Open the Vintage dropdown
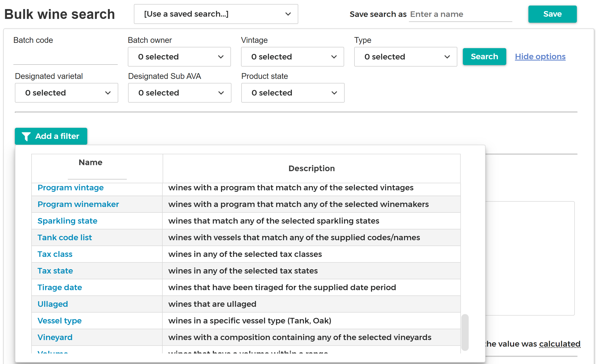 point(292,57)
